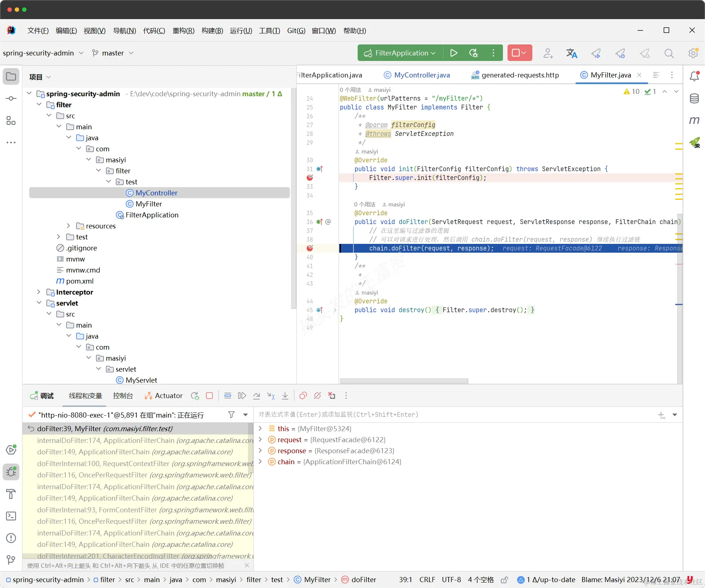The width and height of the screenshot is (705, 588).
Task: Open the Terminal tool window icon
Action: [11, 516]
